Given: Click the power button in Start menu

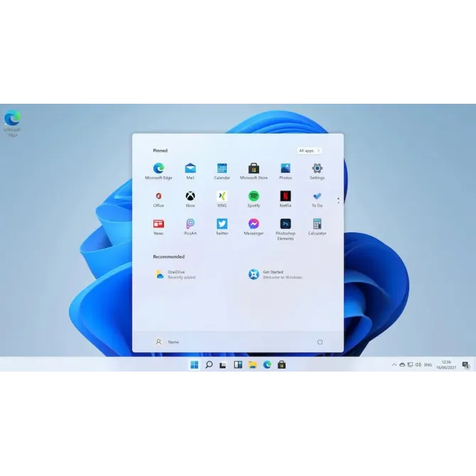Looking at the screenshot, I should [320, 342].
